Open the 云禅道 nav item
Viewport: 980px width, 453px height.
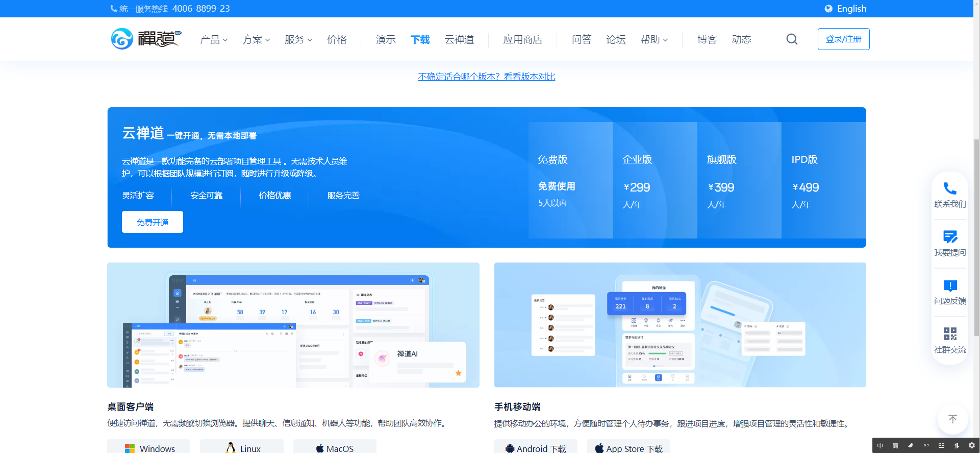pos(459,39)
